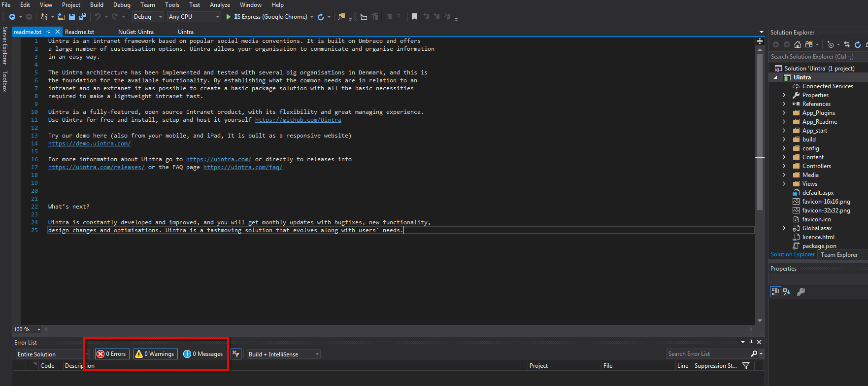Go to Solution Explorer Home icon
The image size is (868, 386).
coord(798,44)
